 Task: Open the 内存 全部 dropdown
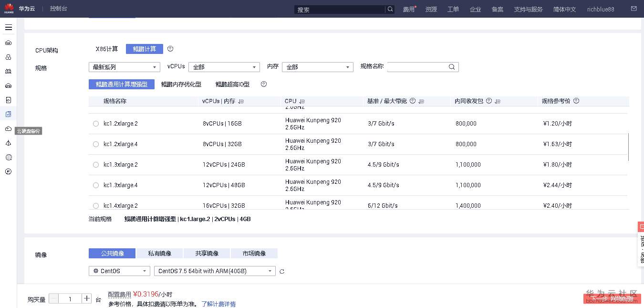tap(317, 67)
